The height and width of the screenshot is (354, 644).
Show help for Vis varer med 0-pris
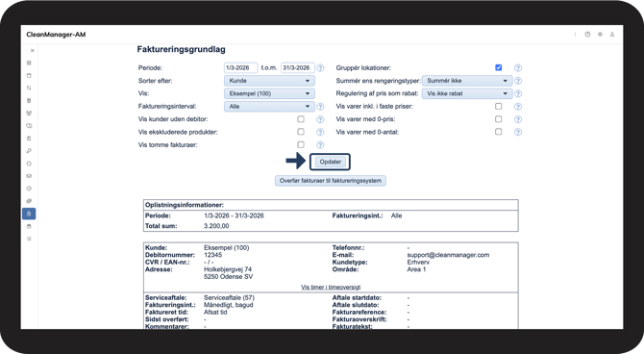518,119
